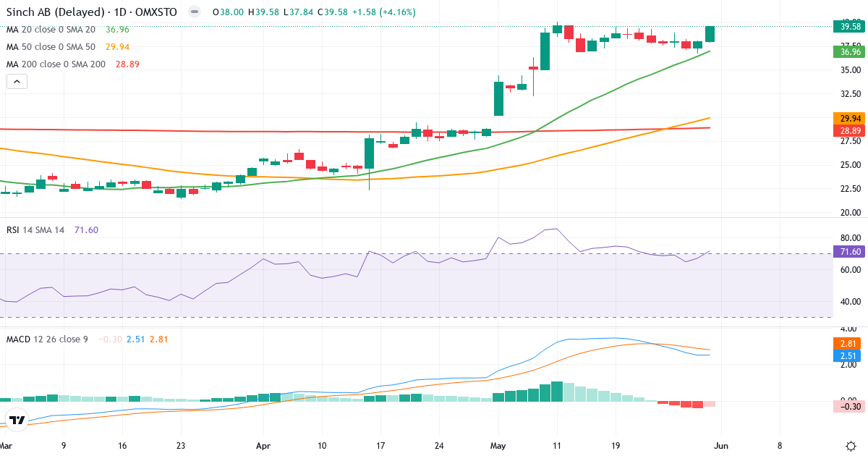The width and height of the screenshot is (868, 456).
Task: Click the orange 29.94 MA 50 price tag
Action: click(851, 118)
